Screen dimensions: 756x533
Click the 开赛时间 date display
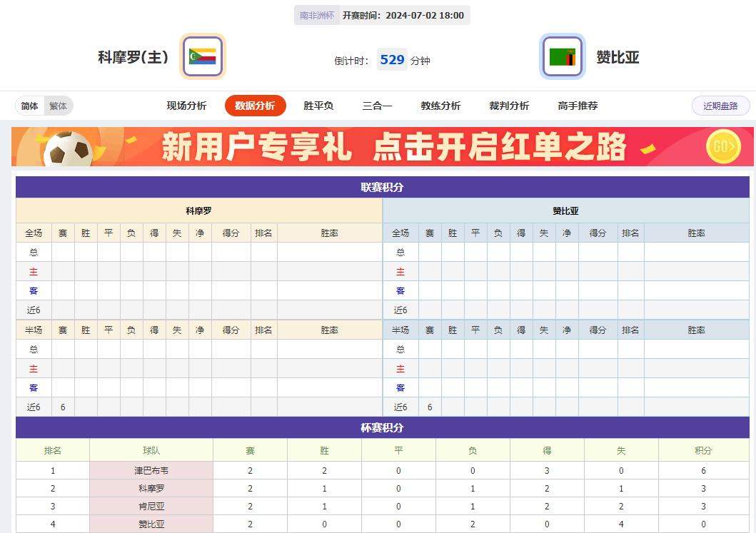[x=402, y=14]
